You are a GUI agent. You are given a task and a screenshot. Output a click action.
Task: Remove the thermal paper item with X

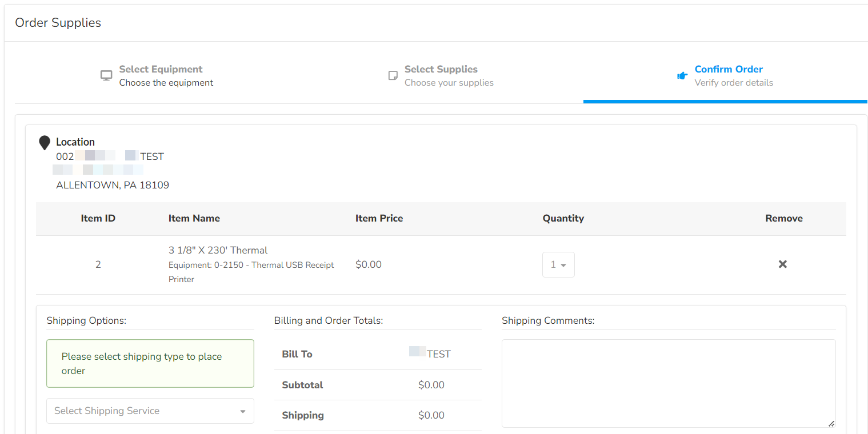(x=783, y=264)
